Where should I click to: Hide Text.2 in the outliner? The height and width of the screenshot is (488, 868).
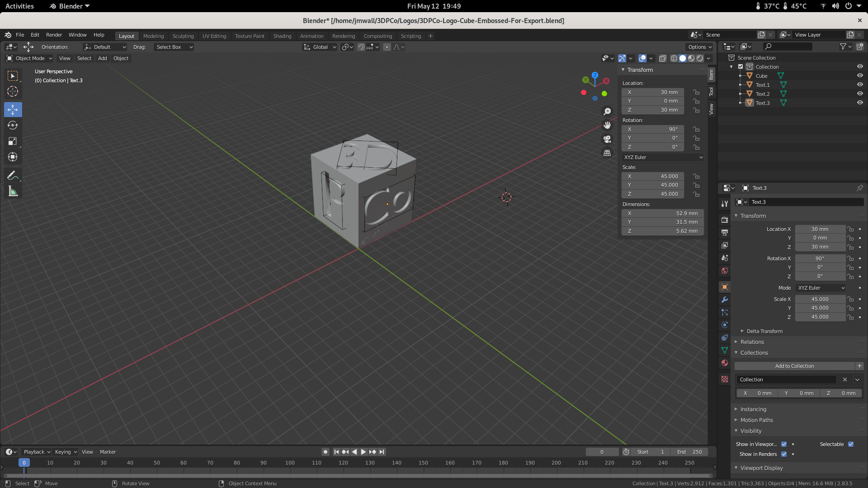860,94
